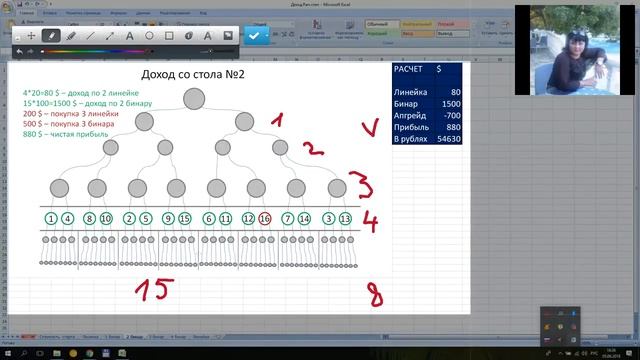Open the '3 бинар' sheet tab

pyautogui.click(x=156, y=337)
